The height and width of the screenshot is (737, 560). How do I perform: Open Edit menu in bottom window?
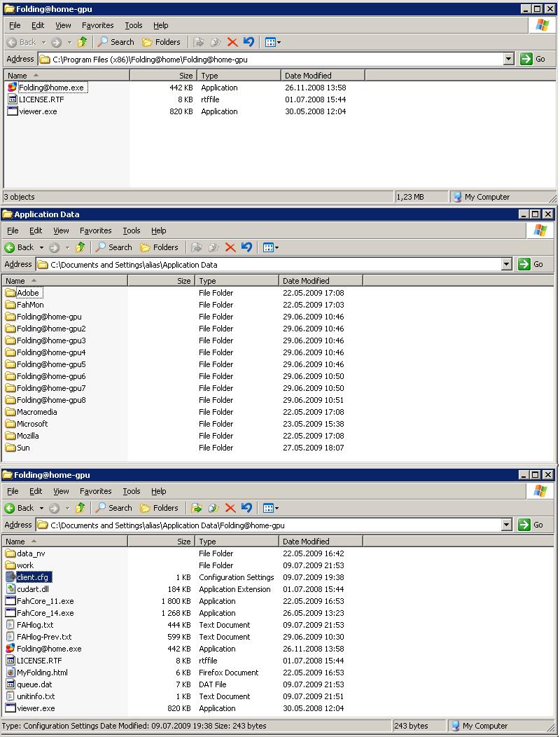[36, 491]
